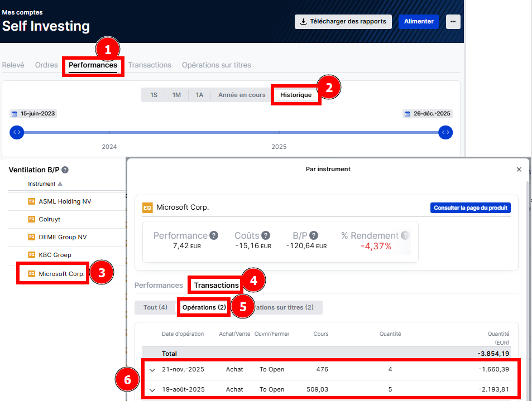This screenshot has height=401, width=532.
Task: Click the Performance help question mark icon
Action: [214, 236]
